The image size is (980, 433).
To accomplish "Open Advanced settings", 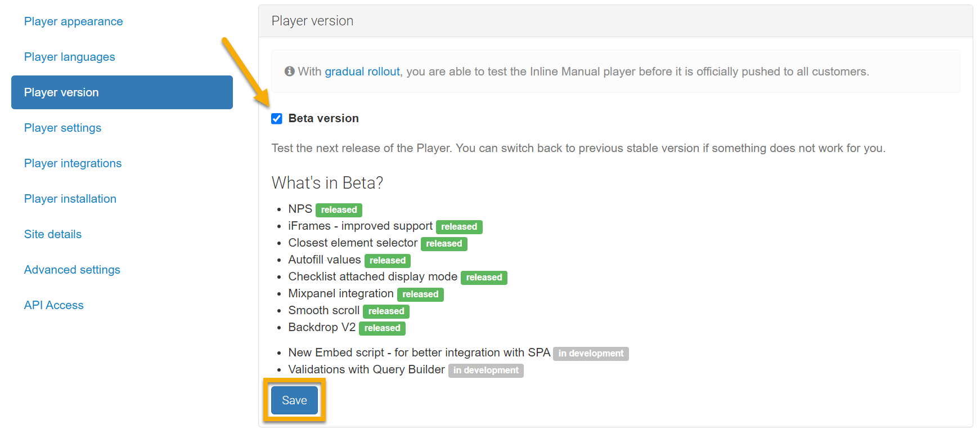I will [72, 270].
